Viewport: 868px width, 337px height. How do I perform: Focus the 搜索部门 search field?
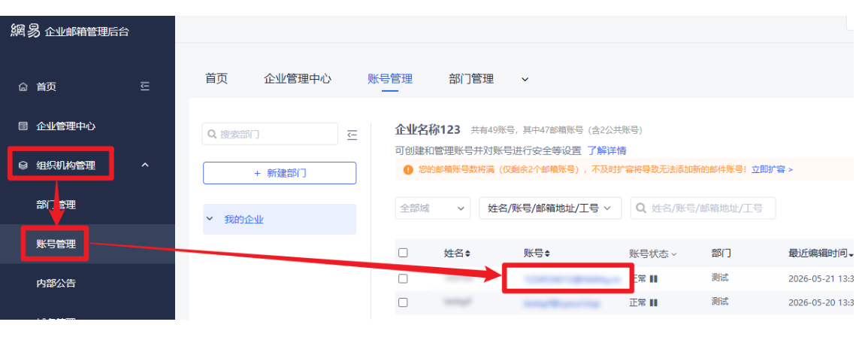pos(270,134)
